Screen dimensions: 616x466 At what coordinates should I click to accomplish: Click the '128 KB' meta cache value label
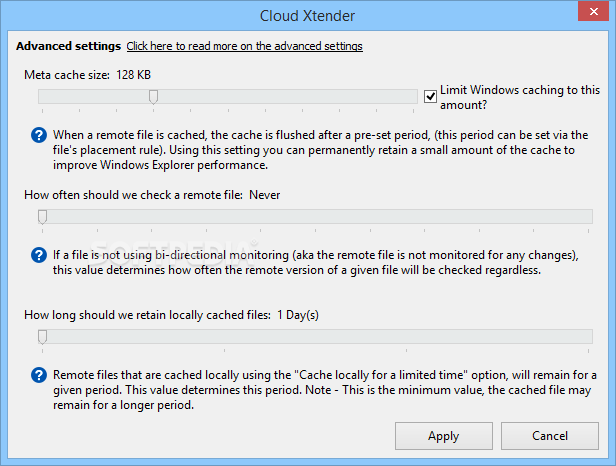134,75
